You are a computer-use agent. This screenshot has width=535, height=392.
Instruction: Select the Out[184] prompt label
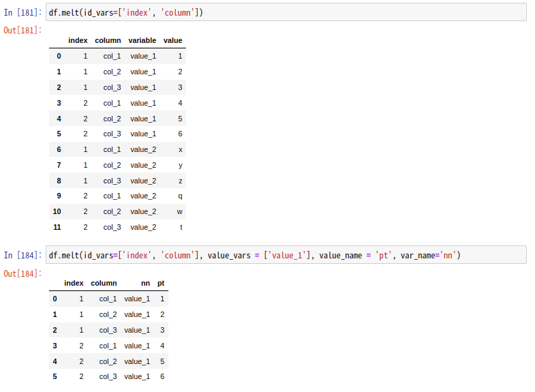pos(22,273)
